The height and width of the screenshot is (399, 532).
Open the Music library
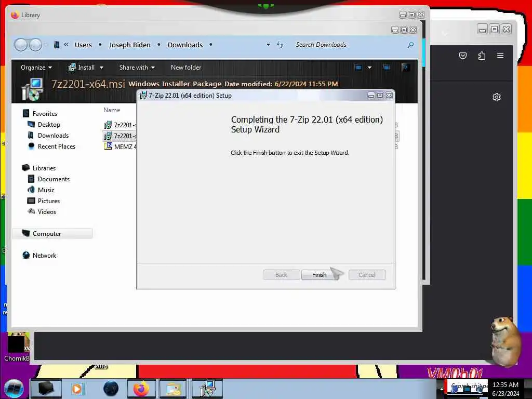[x=46, y=190]
